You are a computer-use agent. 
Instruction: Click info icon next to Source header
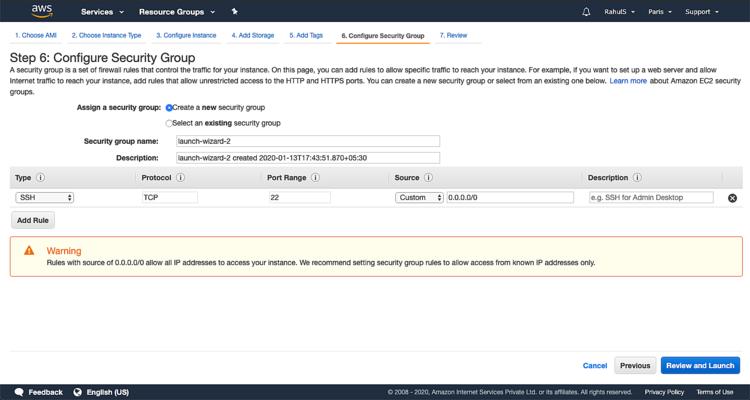(x=429, y=178)
